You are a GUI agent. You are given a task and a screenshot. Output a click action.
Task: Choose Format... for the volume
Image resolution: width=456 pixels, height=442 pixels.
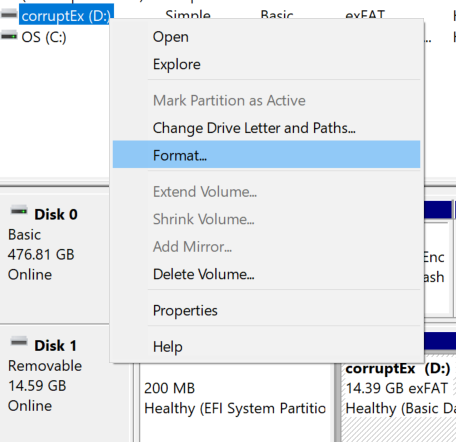coord(266,154)
